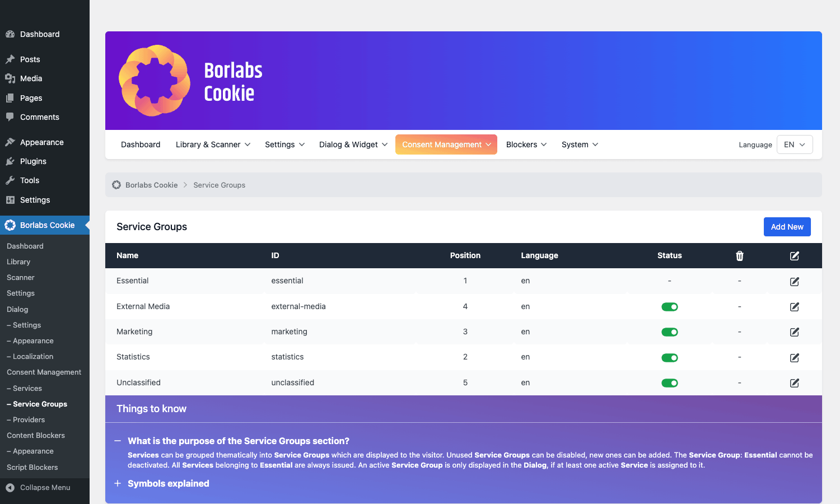Click the WordPress Settings sliders icon
The image size is (840, 504).
point(10,200)
